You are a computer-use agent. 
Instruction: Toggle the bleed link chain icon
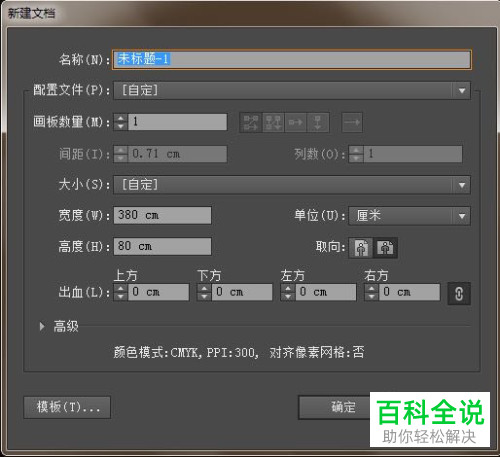click(459, 294)
